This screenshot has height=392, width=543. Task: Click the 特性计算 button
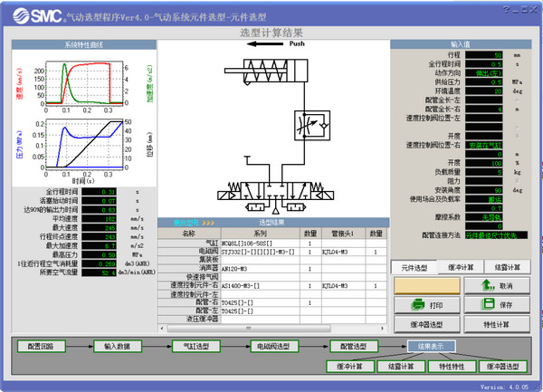(497, 324)
